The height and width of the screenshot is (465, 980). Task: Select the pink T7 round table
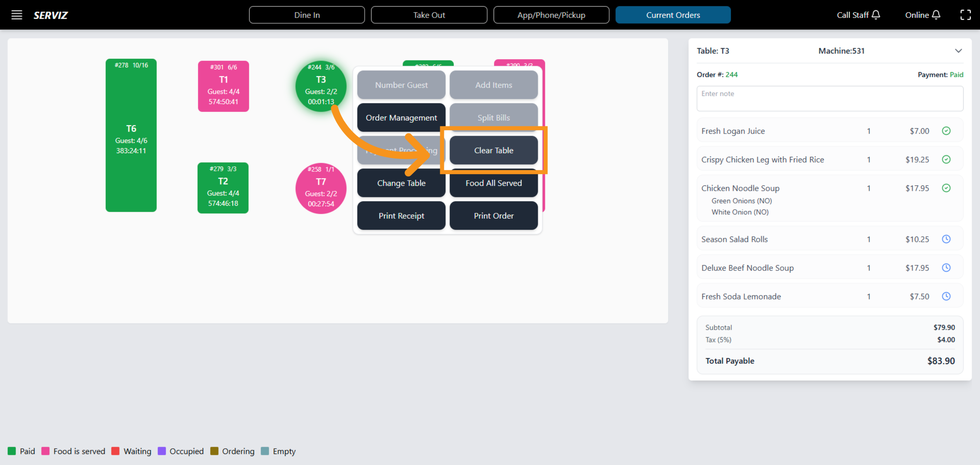[x=321, y=188]
